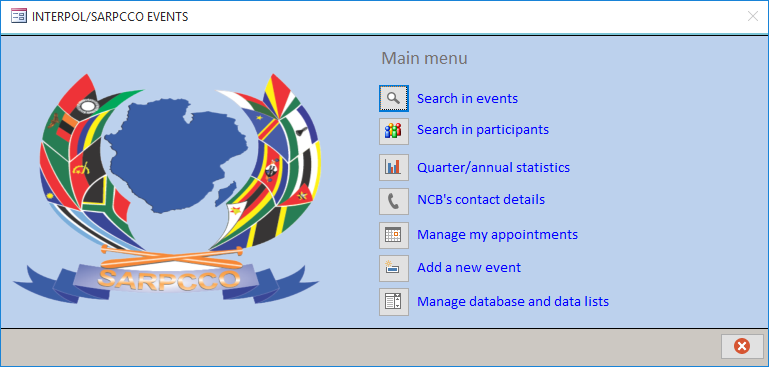Click the bar chart statistics icon

(x=393, y=167)
